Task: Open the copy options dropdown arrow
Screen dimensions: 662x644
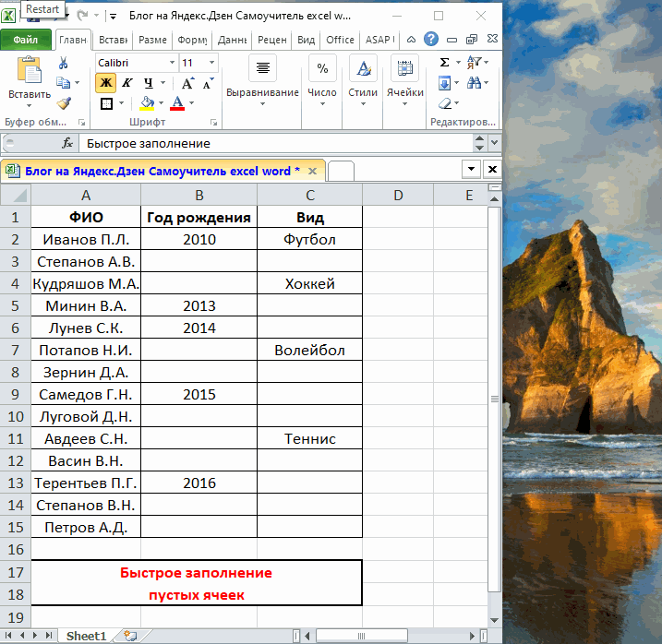Action: point(77,83)
